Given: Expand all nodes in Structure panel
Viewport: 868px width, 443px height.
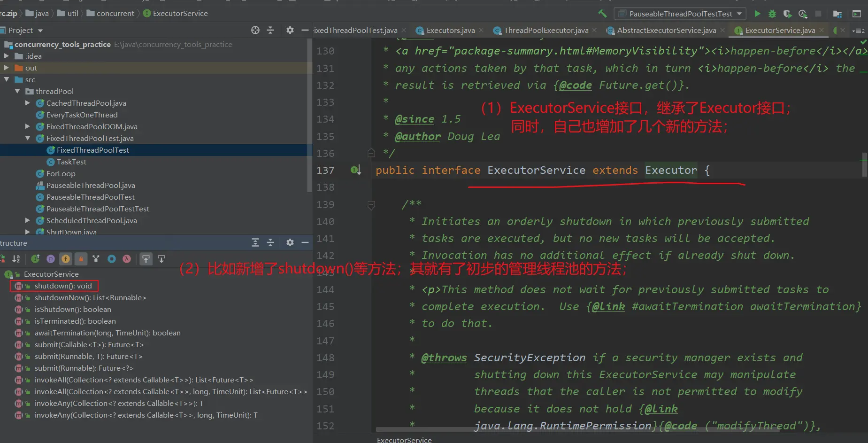Looking at the screenshot, I should 255,242.
